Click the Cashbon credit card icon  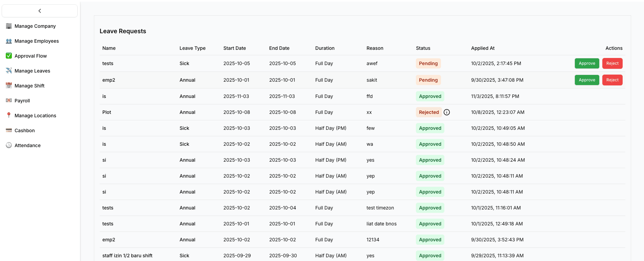9,130
